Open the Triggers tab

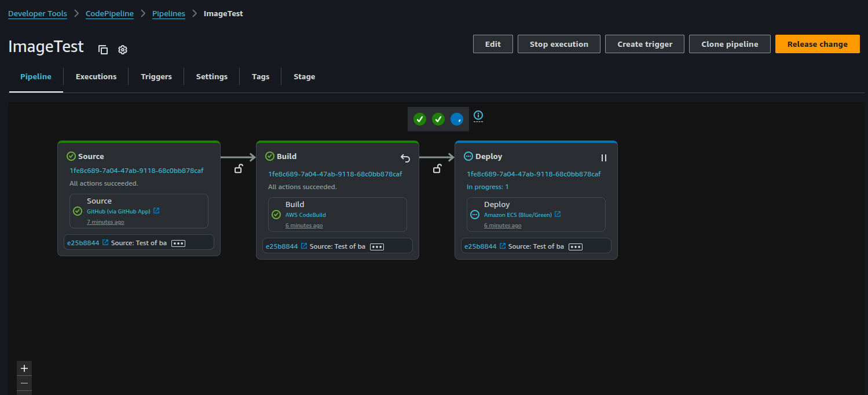point(156,76)
